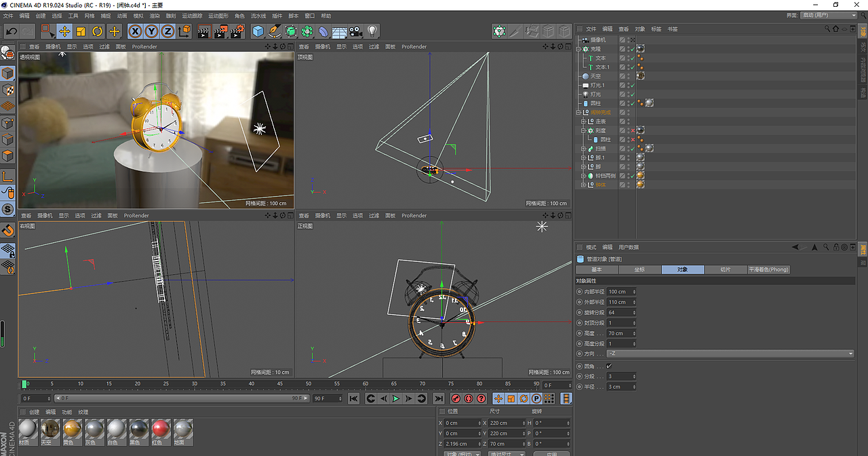The width and height of the screenshot is (868, 456).
Task: Select the Scale tool in the toolbar
Action: click(81, 31)
